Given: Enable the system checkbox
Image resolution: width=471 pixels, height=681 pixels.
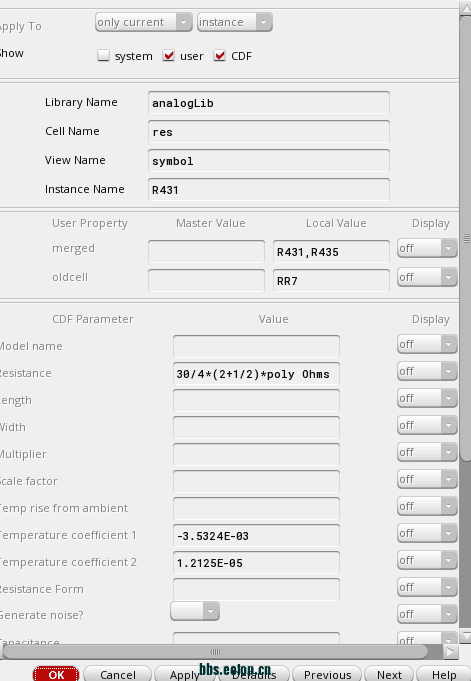Looking at the screenshot, I should [103, 56].
